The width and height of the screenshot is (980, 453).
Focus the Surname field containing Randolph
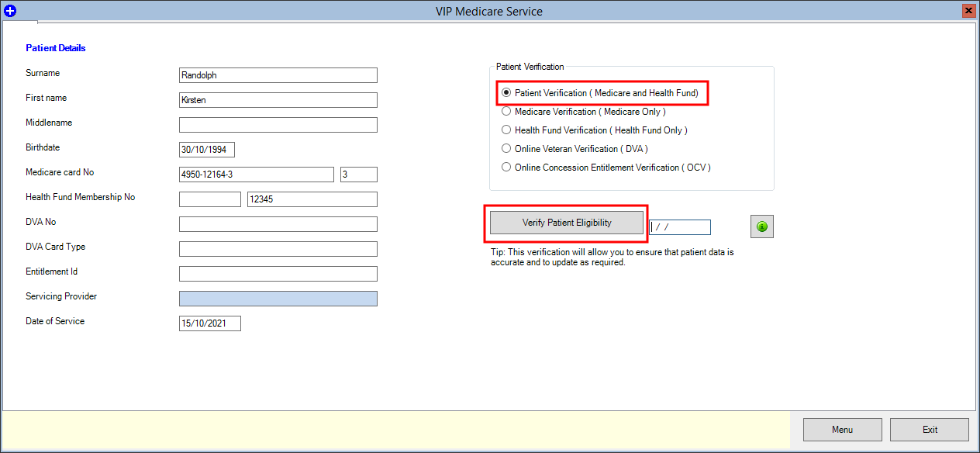[x=278, y=75]
